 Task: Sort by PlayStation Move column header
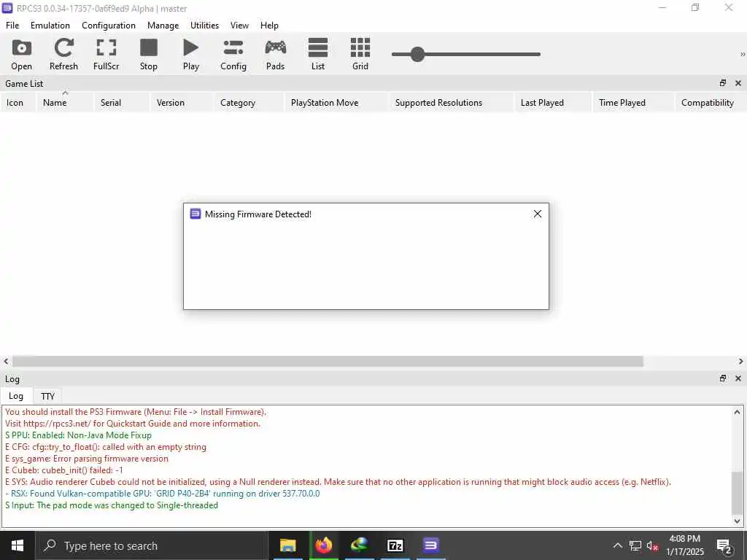[x=336, y=102]
